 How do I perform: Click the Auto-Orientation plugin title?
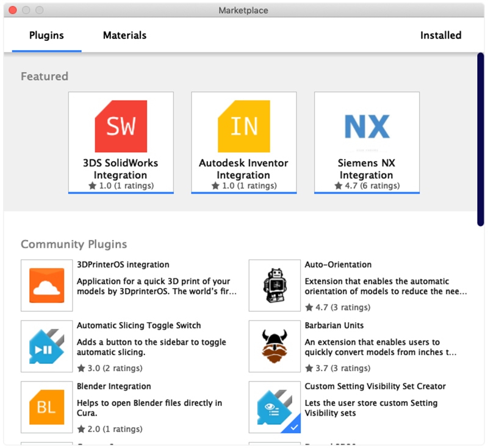[x=338, y=265]
